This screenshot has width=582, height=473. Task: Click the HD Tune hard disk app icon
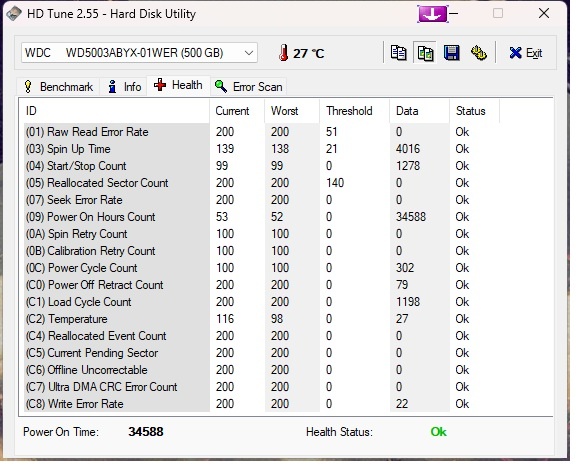coord(14,14)
